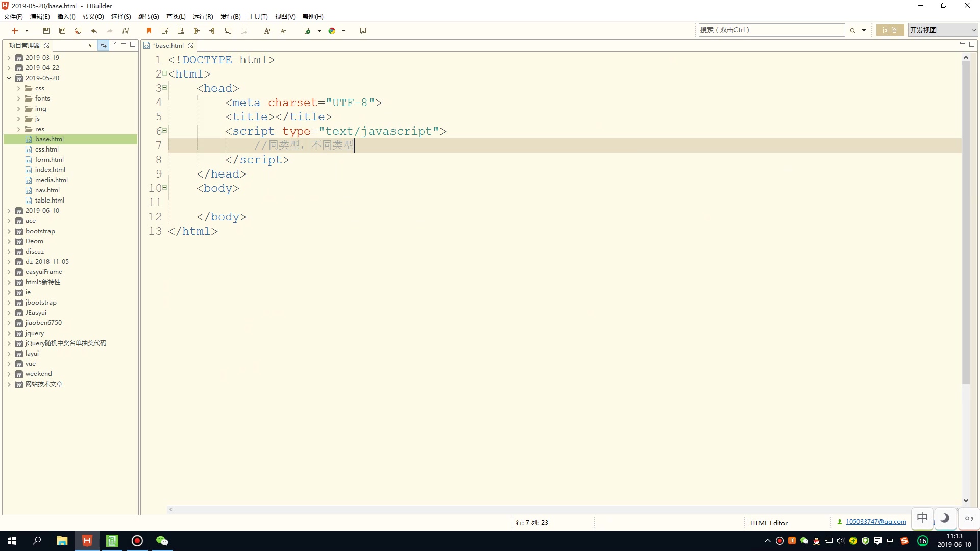Select the layui project in the tree
Image resolution: width=980 pixels, height=551 pixels.
click(x=32, y=354)
